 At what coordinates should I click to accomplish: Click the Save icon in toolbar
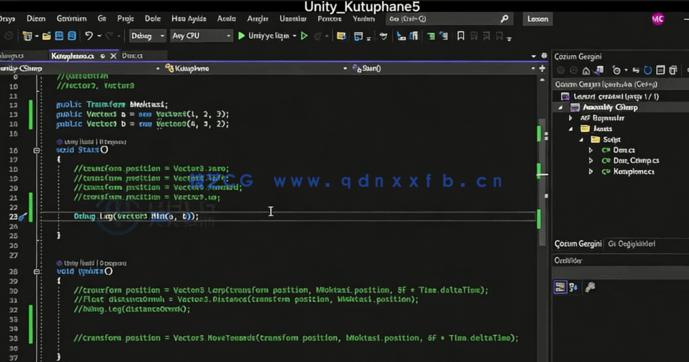point(59,36)
